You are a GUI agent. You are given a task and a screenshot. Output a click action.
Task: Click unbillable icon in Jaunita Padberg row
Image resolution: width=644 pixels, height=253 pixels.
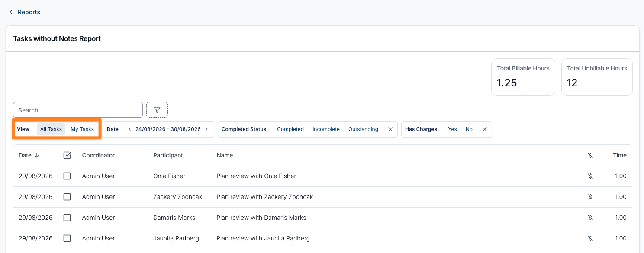point(590,238)
